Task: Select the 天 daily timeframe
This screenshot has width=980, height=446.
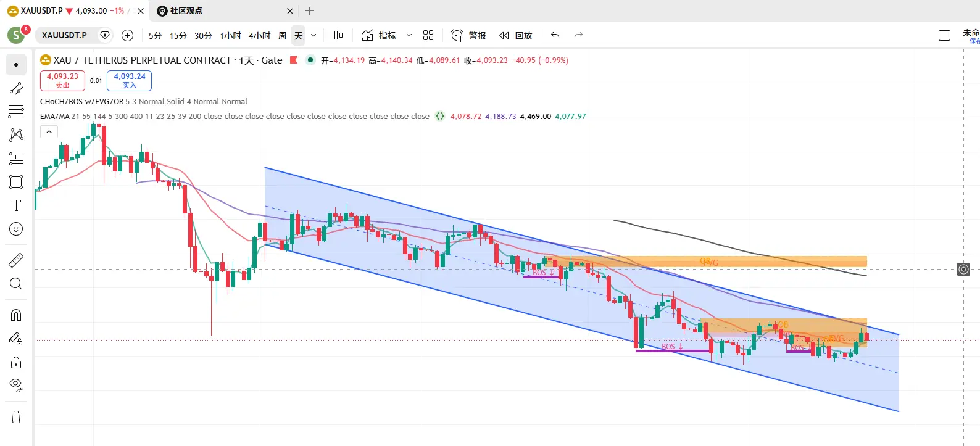Action: pyautogui.click(x=299, y=36)
